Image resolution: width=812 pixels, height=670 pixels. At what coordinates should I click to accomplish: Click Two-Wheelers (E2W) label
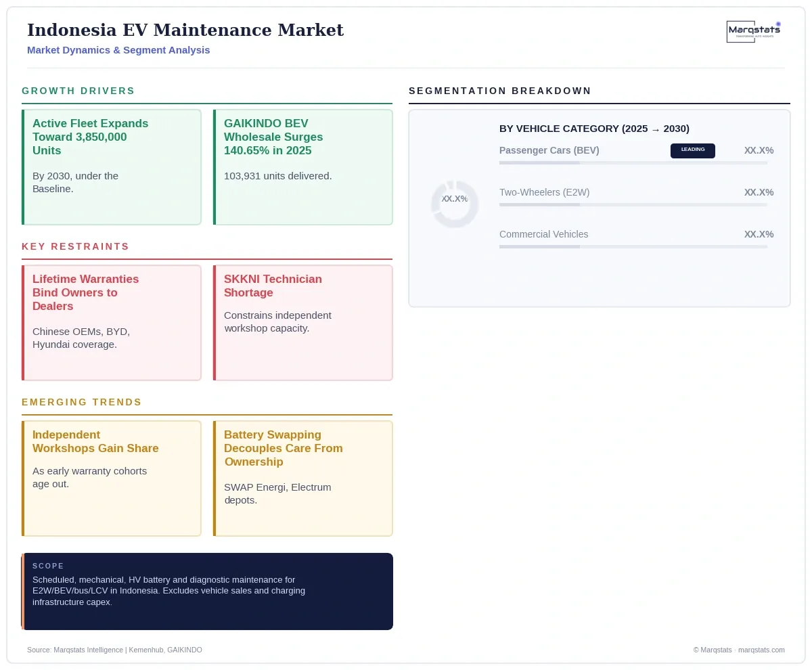(545, 192)
